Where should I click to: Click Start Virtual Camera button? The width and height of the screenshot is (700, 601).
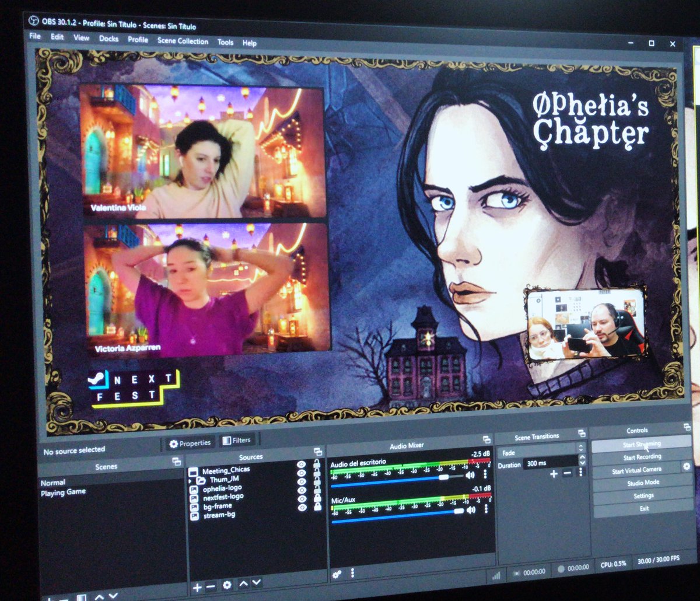click(x=636, y=470)
